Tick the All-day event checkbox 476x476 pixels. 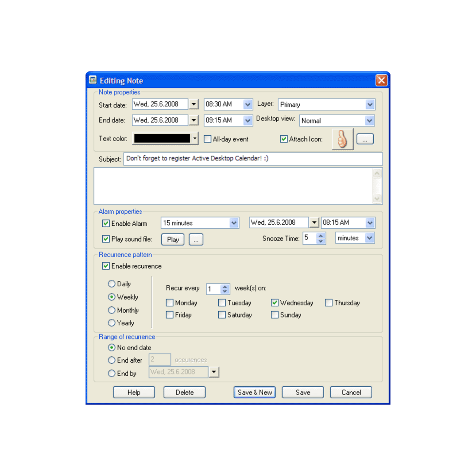tap(208, 139)
